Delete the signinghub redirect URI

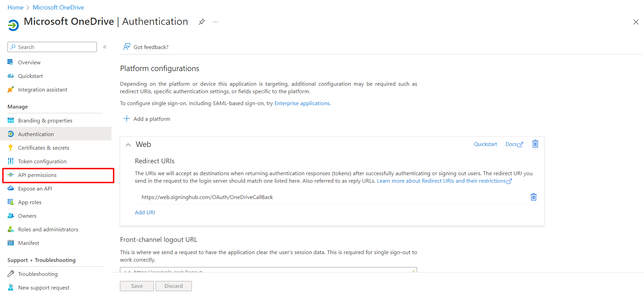point(534,197)
